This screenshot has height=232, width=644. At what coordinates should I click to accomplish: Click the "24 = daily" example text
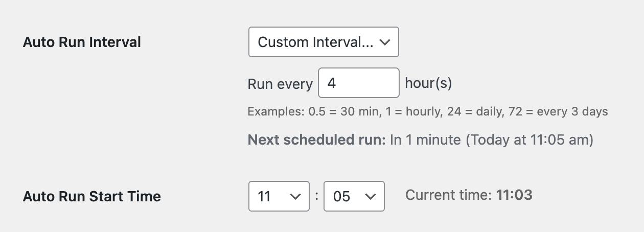[473, 111]
